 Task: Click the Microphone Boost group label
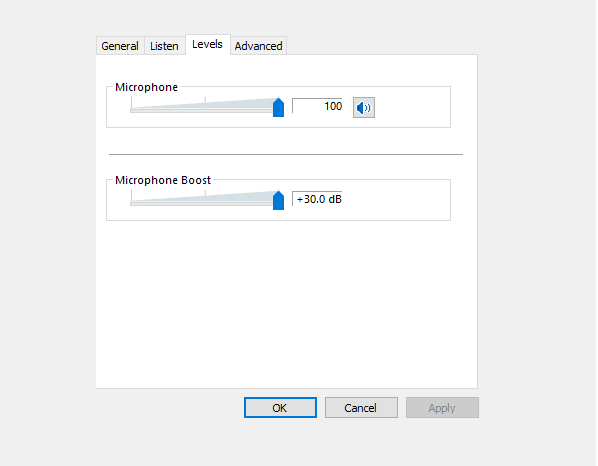point(163,180)
